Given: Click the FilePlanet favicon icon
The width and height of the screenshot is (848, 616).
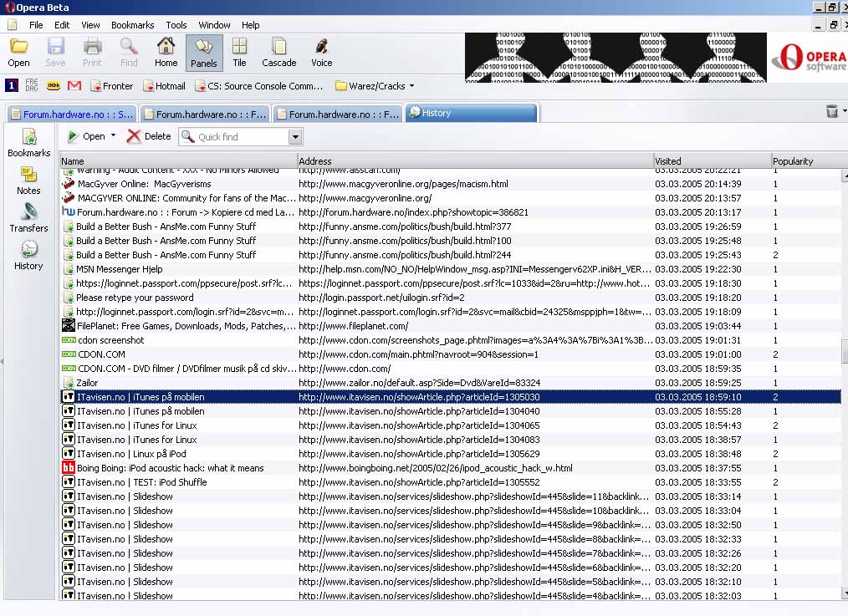Looking at the screenshot, I should click(68, 326).
